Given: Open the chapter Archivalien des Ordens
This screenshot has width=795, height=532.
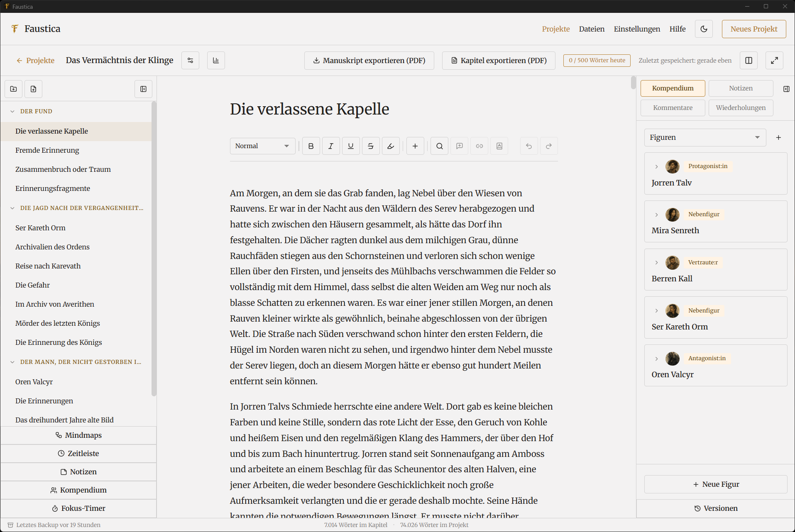Looking at the screenshot, I should [x=76, y=247].
